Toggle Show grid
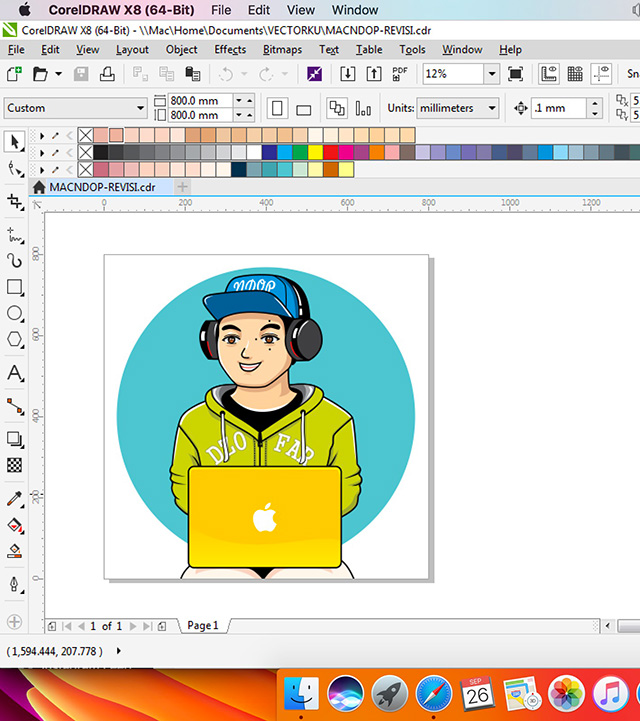Screen dimensions: 640x721 point(575,74)
